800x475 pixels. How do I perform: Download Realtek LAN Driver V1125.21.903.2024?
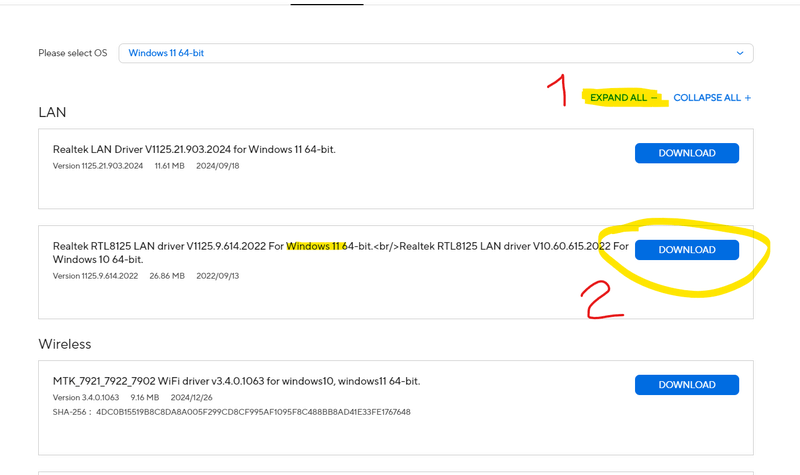pos(687,153)
